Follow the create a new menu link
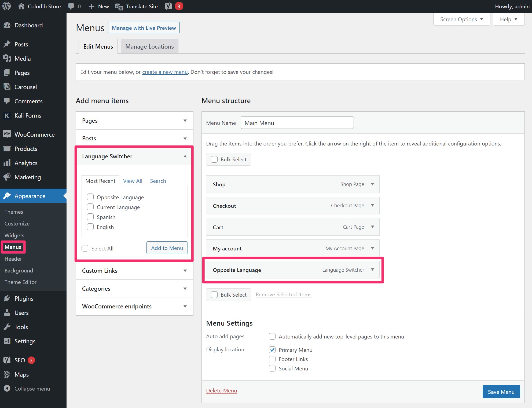The height and width of the screenshot is (408, 532). [165, 72]
